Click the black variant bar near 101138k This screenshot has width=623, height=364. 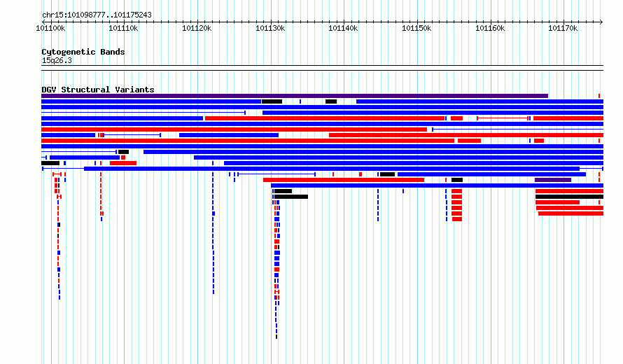tap(331, 101)
